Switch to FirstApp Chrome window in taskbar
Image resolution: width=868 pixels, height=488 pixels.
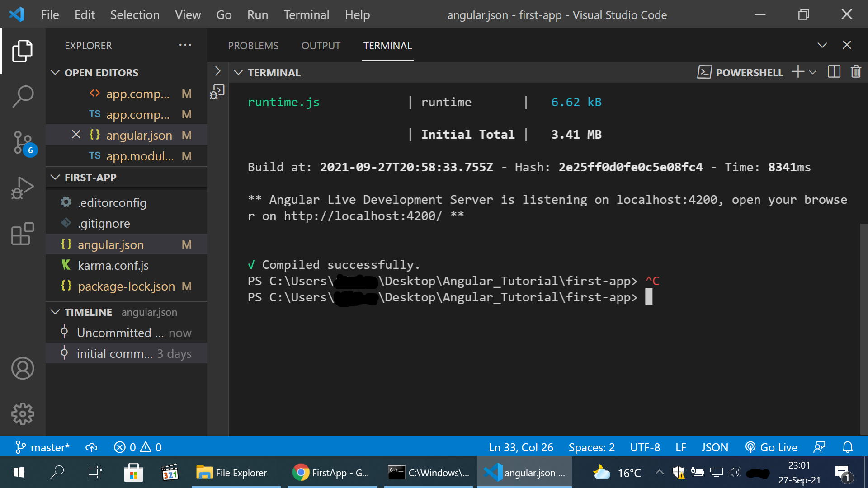click(332, 473)
